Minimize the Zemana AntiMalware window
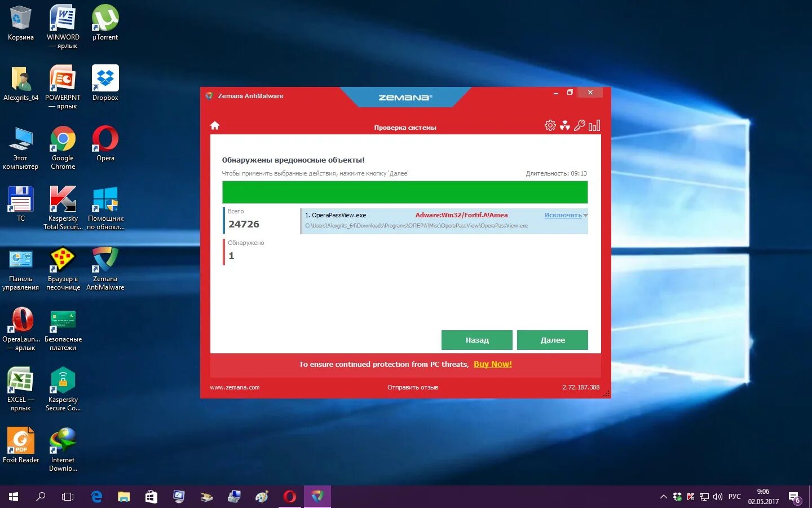Viewport: 812px width, 508px height. tap(555, 93)
